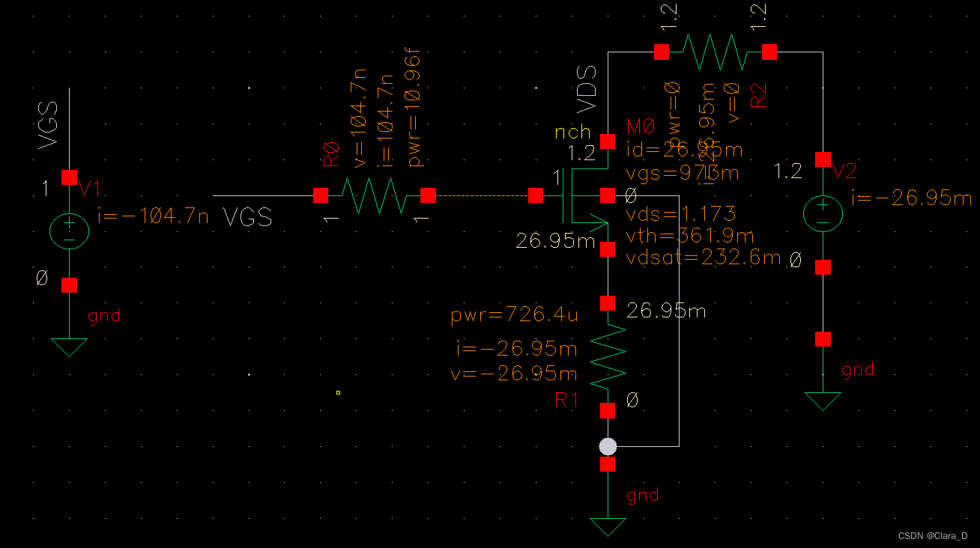
Task: Click the R0 right red pin
Action: coord(428,195)
